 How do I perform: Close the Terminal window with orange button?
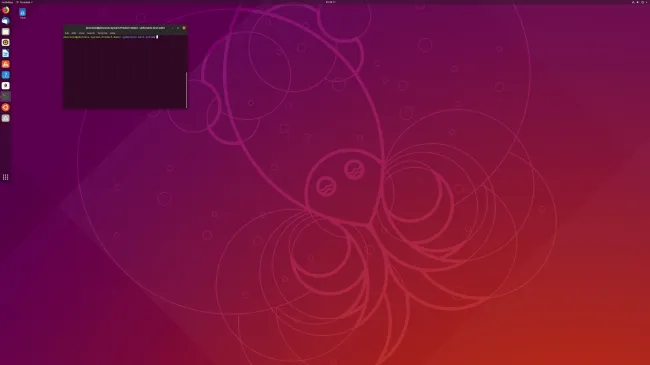(184, 28)
